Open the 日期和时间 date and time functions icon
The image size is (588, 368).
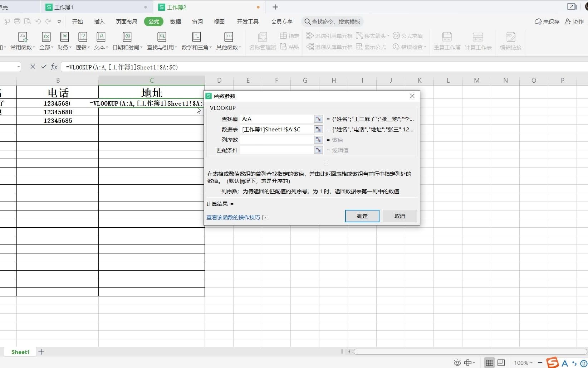[127, 37]
